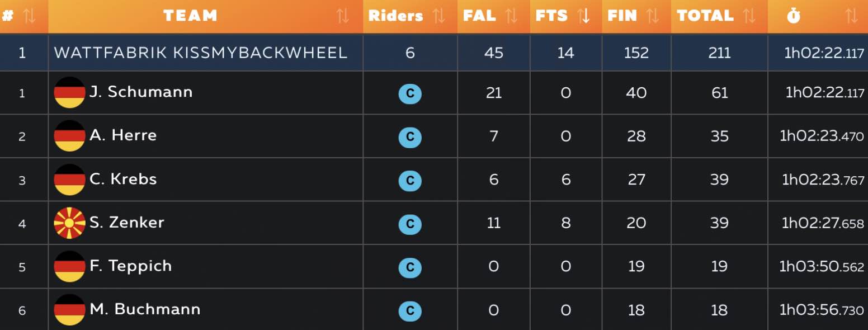Click category C badge for M. Buchmann
Image resolution: width=868 pixels, height=330 pixels.
coord(410,310)
